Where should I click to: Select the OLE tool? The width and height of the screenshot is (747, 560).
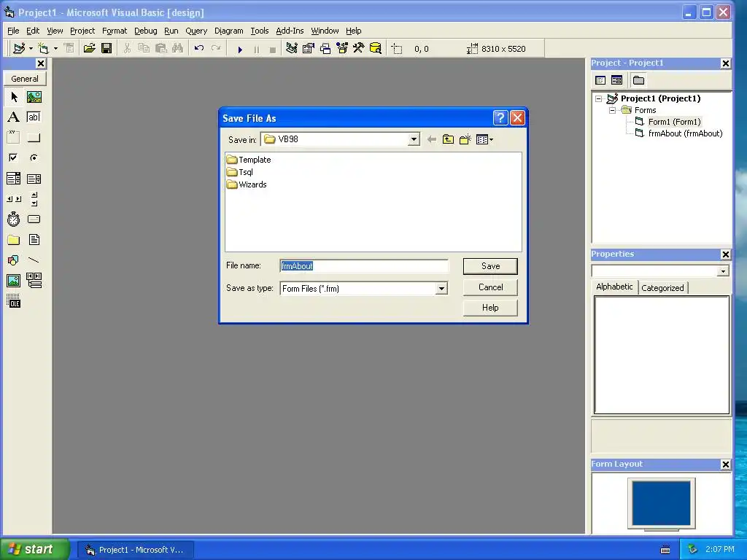[x=14, y=301]
